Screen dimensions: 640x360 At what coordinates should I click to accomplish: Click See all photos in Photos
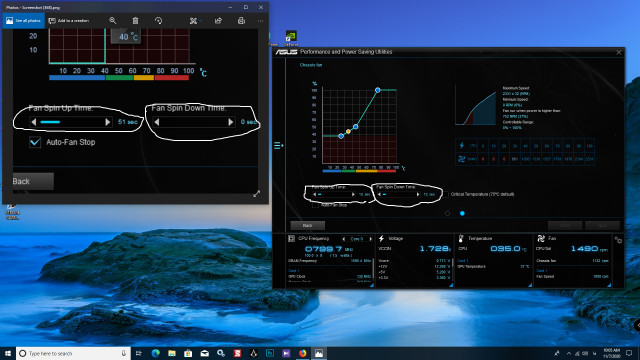point(23,21)
